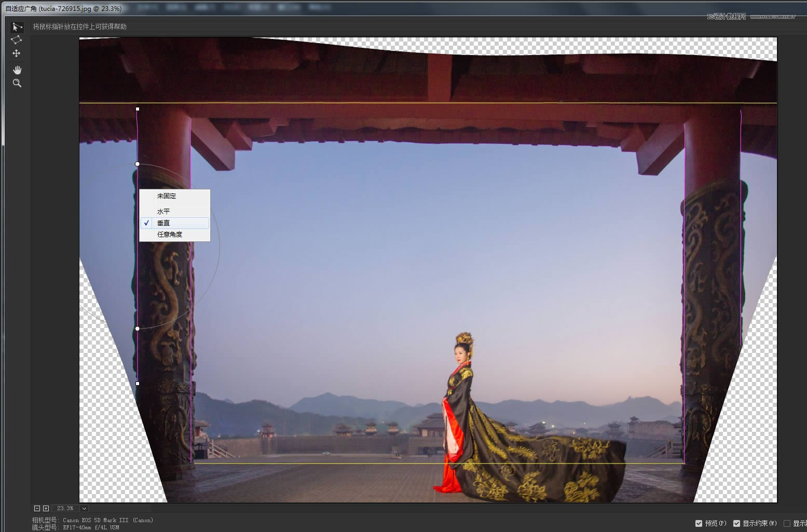The image size is (807, 532).
Task: Open the zoom percentage dropdown arrow
Action: pyautogui.click(x=84, y=509)
